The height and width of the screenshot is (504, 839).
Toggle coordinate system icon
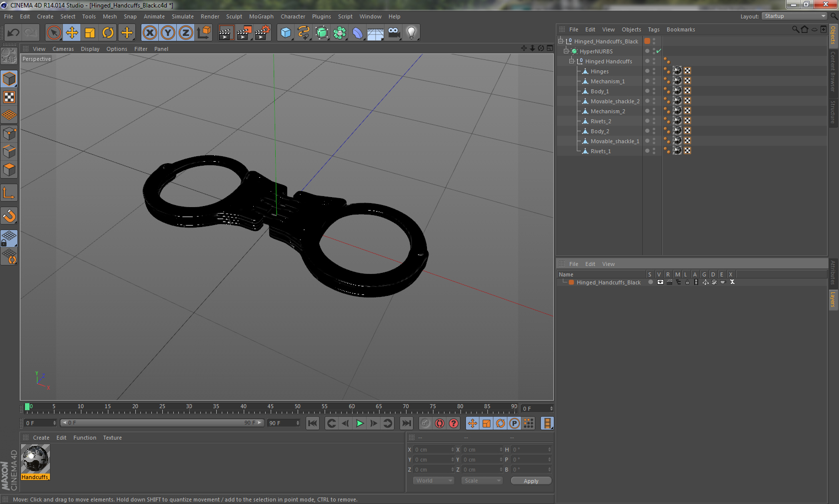[204, 33]
